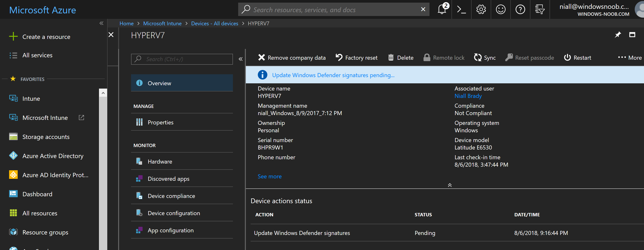Screen dimensions: 644x250
Task: Maximize the HYPERV7 blade
Action: (632, 35)
